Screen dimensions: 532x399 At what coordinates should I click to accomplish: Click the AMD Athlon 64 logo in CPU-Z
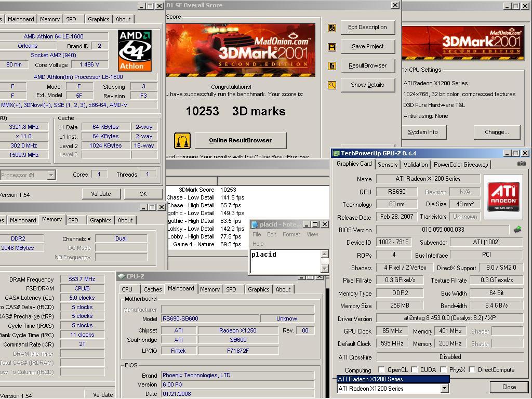(135, 50)
